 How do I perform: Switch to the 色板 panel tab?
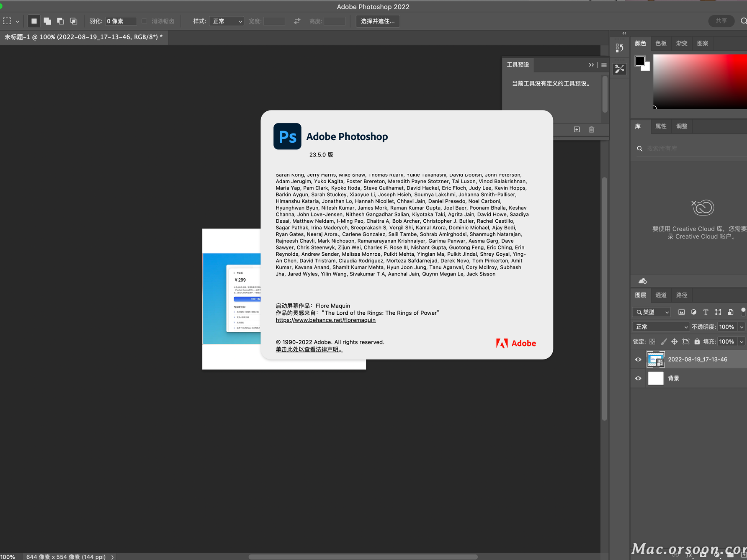(x=661, y=43)
